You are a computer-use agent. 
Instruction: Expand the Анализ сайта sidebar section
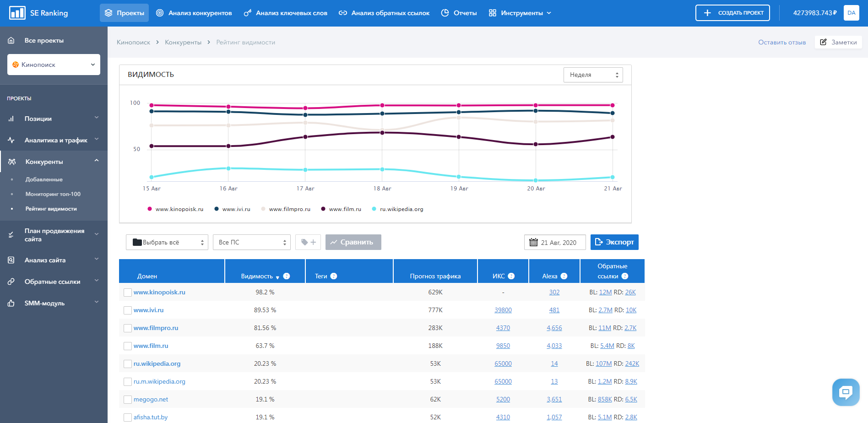click(54, 260)
